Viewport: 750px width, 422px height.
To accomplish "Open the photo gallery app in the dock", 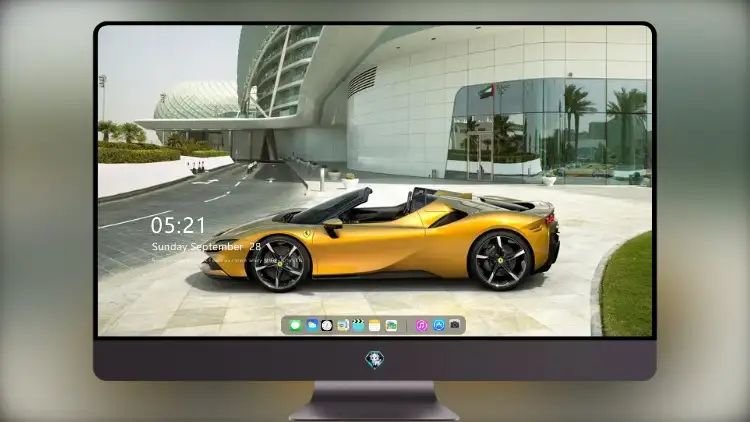I will point(391,325).
